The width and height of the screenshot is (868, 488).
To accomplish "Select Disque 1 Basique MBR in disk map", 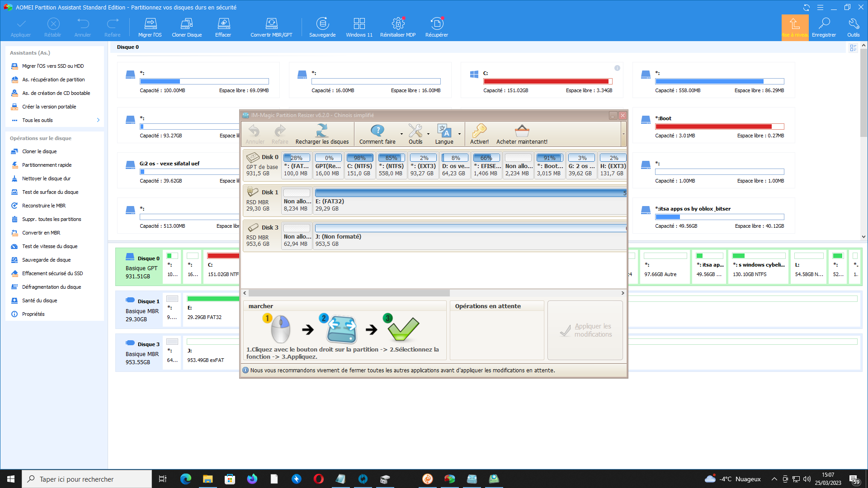I will point(139,310).
